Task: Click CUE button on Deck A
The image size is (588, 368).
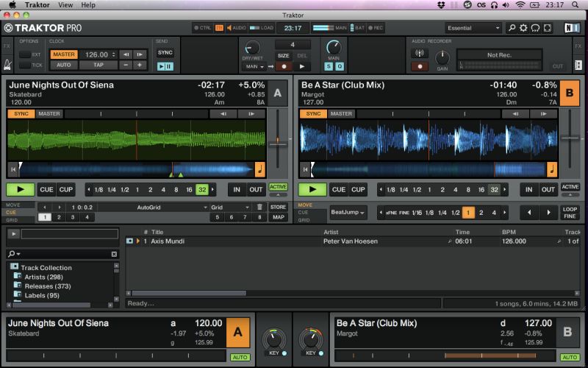Action: tap(46, 190)
